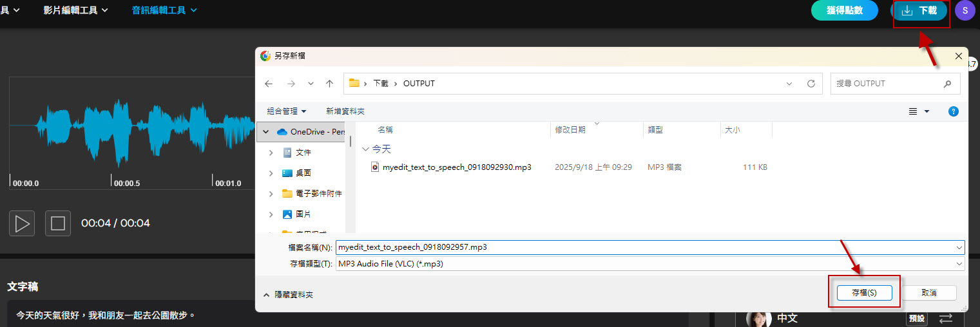This screenshot has height=327, width=980.
Task: Expand the 文件 folder in the tree
Action: (x=271, y=153)
